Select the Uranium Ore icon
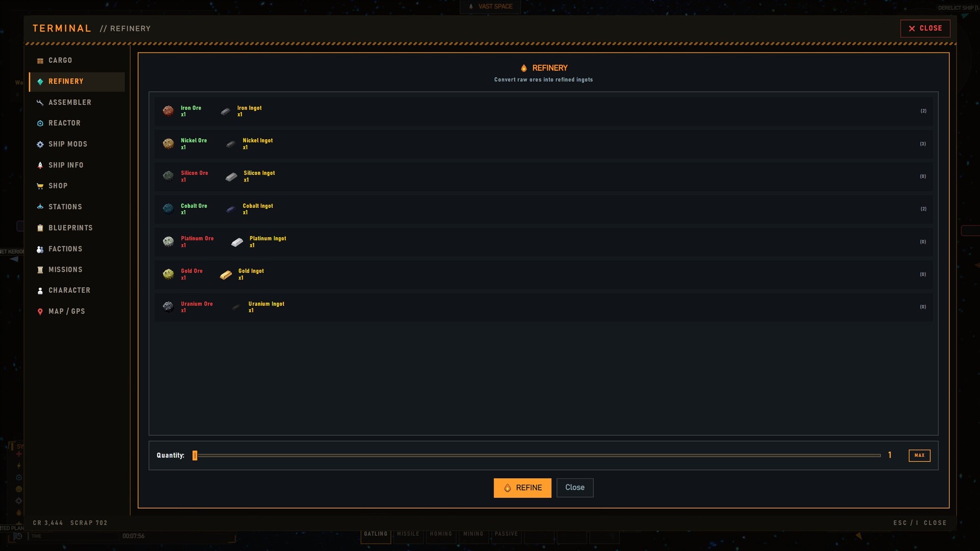Image resolution: width=980 pixels, height=551 pixels. [x=168, y=307]
